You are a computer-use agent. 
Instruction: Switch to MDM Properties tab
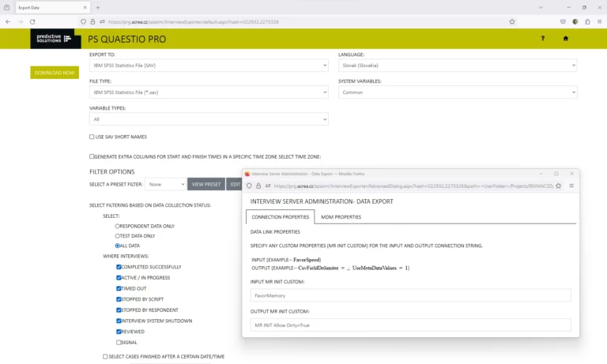point(341,217)
